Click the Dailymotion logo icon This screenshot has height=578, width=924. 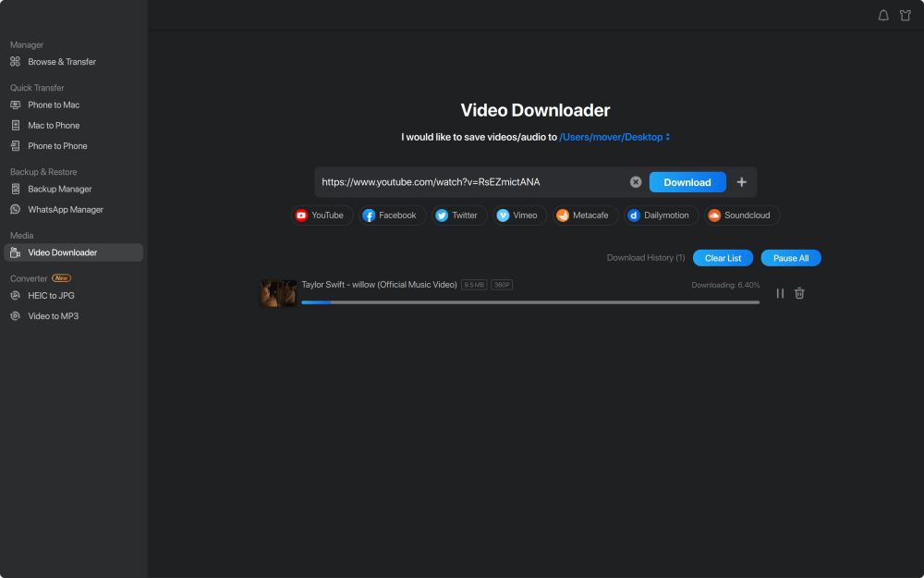click(634, 215)
